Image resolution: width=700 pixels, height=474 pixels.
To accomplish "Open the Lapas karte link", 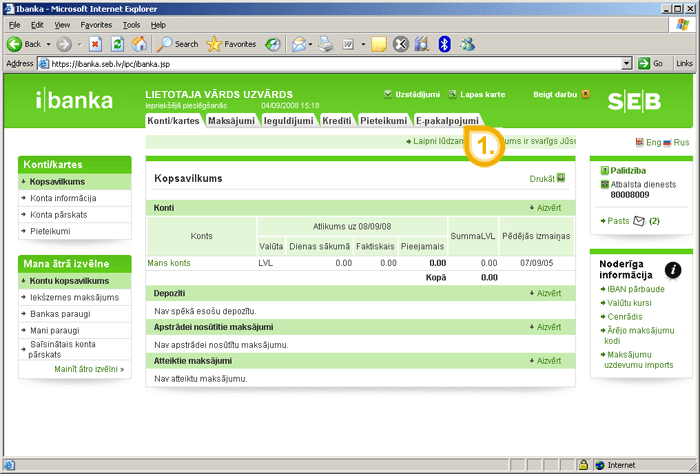I will (x=477, y=94).
